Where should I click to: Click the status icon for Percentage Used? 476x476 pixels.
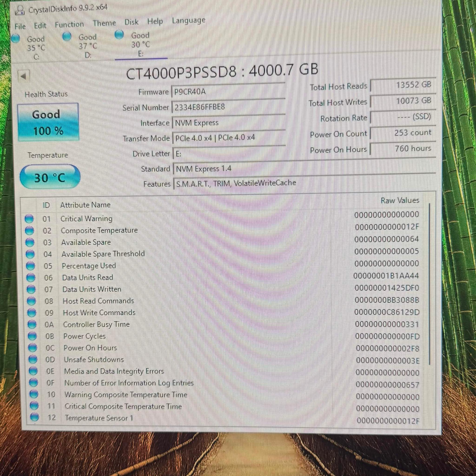point(30,266)
